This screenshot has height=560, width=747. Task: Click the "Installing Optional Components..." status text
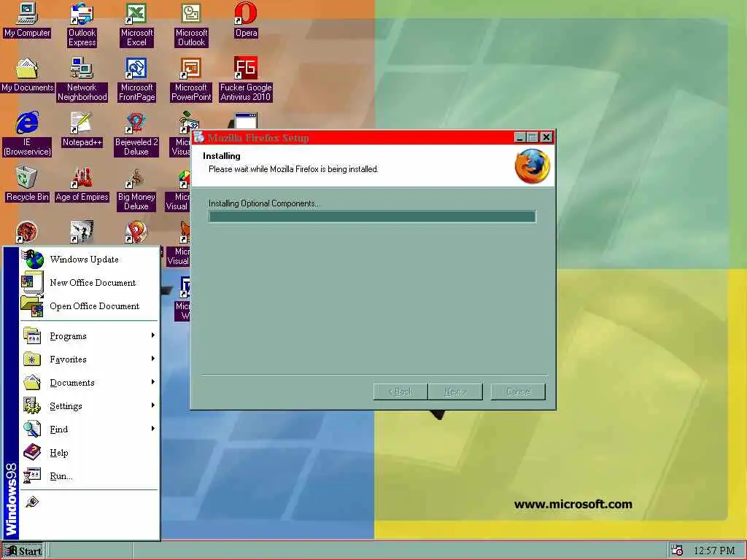[x=264, y=203]
